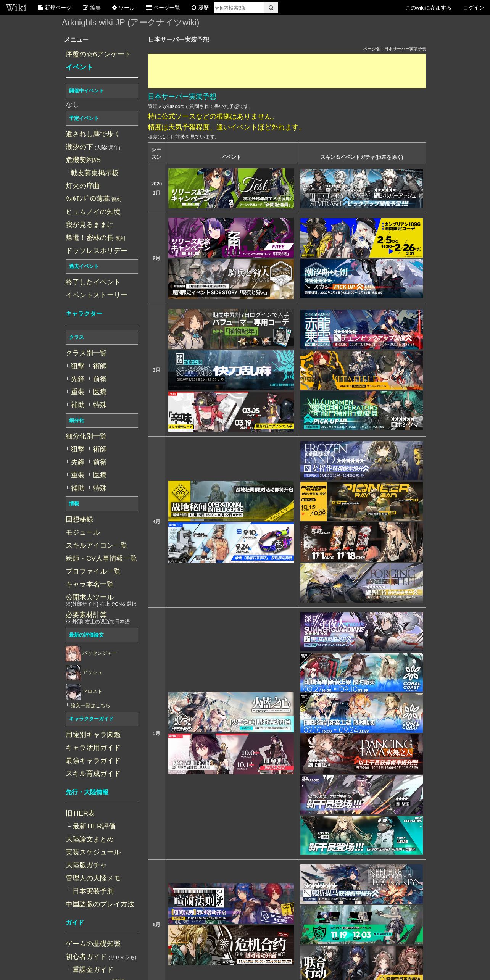Open the ツール tools dropdown
Screen dimensions: 490x980
(123, 8)
